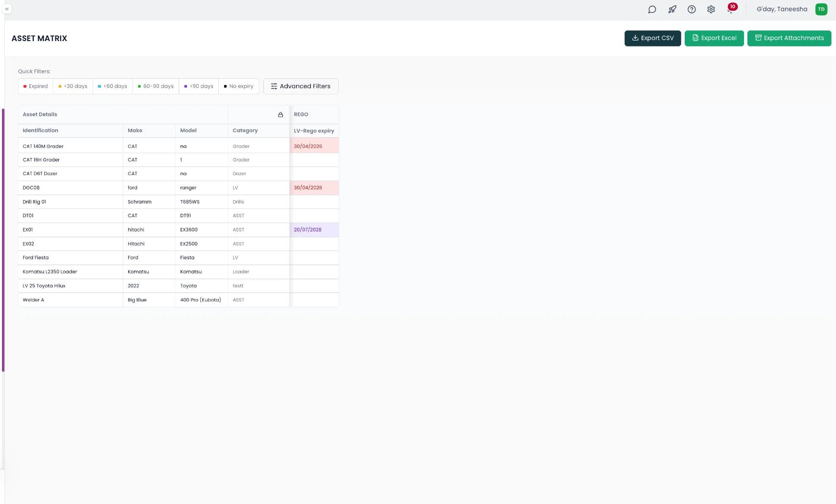836x504 pixels.
Task: Click the Dozer category cell
Action: (258, 174)
